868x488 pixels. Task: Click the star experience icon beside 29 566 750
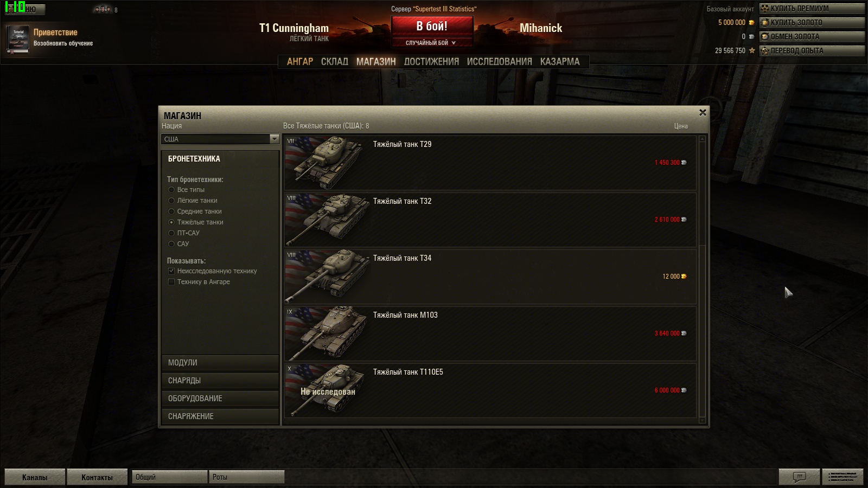(x=752, y=50)
